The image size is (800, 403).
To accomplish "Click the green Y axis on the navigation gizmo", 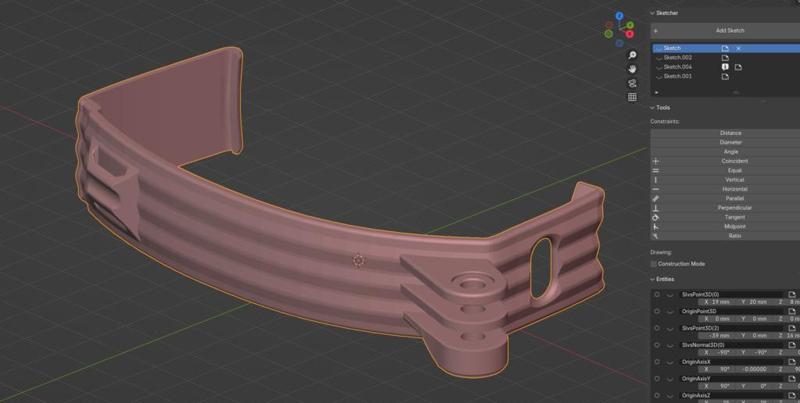I will click(631, 25).
